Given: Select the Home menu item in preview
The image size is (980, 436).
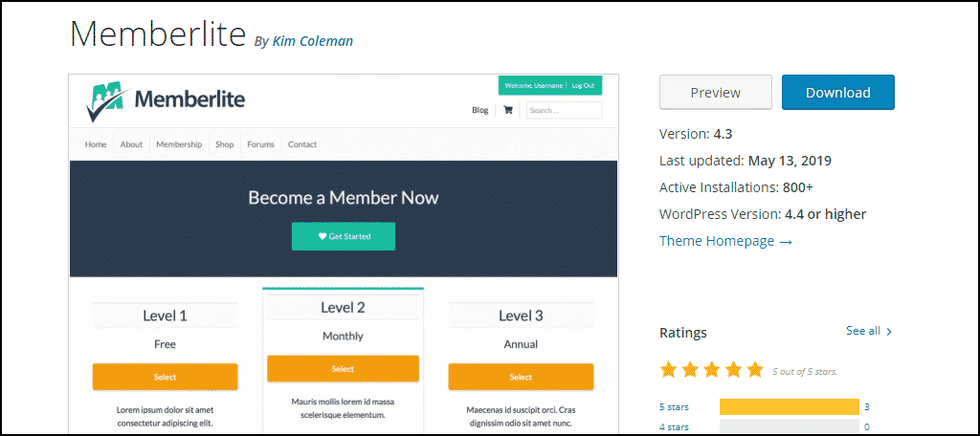Looking at the screenshot, I should click(x=96, y=144).
